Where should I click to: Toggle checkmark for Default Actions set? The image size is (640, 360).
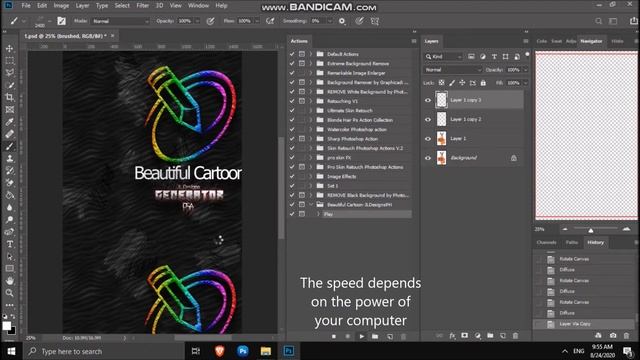coord(292,54)
